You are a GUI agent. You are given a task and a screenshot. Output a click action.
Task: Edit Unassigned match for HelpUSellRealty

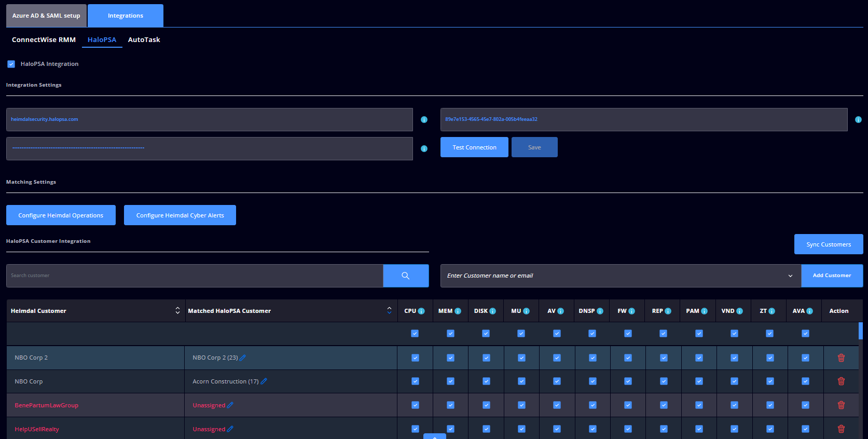click(230, 429)
